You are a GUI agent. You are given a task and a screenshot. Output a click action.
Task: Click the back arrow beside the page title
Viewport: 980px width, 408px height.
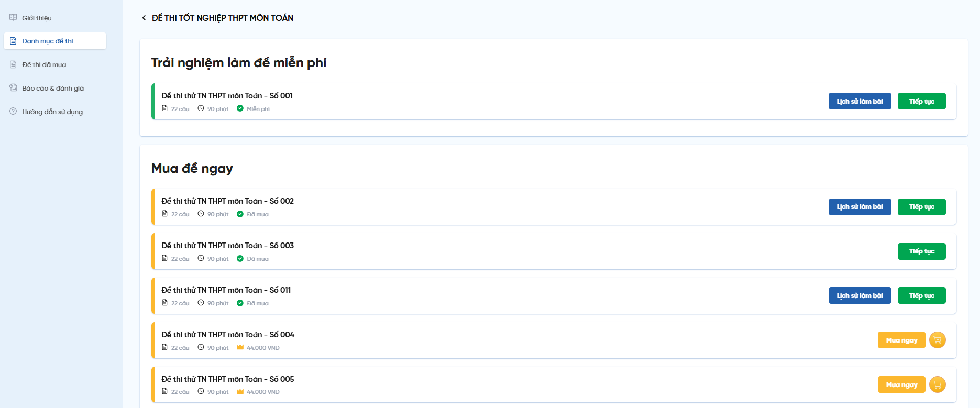144,18
